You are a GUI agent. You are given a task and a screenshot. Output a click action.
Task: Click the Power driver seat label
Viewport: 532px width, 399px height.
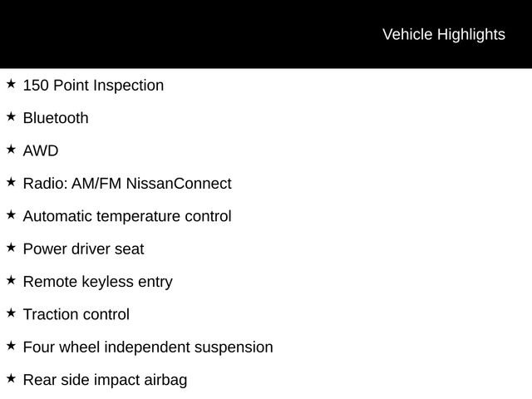(83, 249)
